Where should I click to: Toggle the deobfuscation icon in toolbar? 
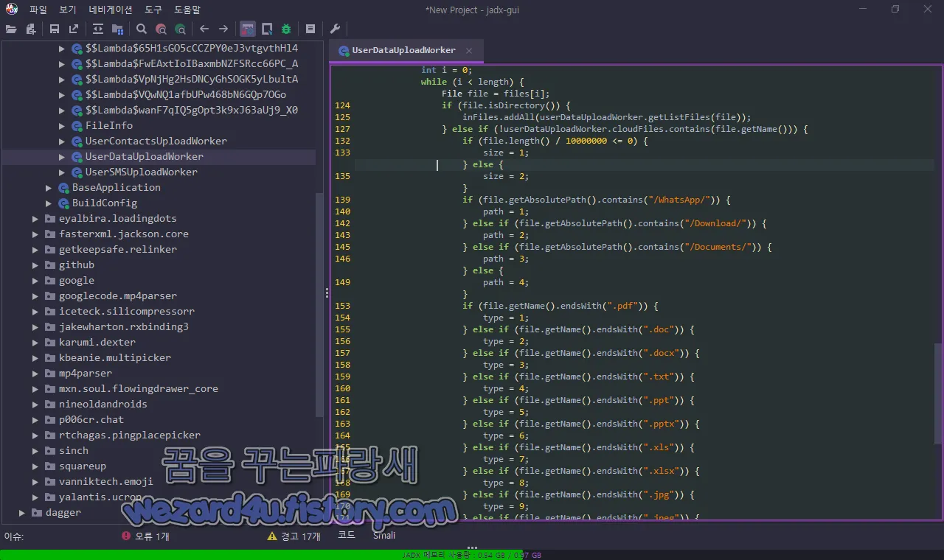(x=248, y=29)
